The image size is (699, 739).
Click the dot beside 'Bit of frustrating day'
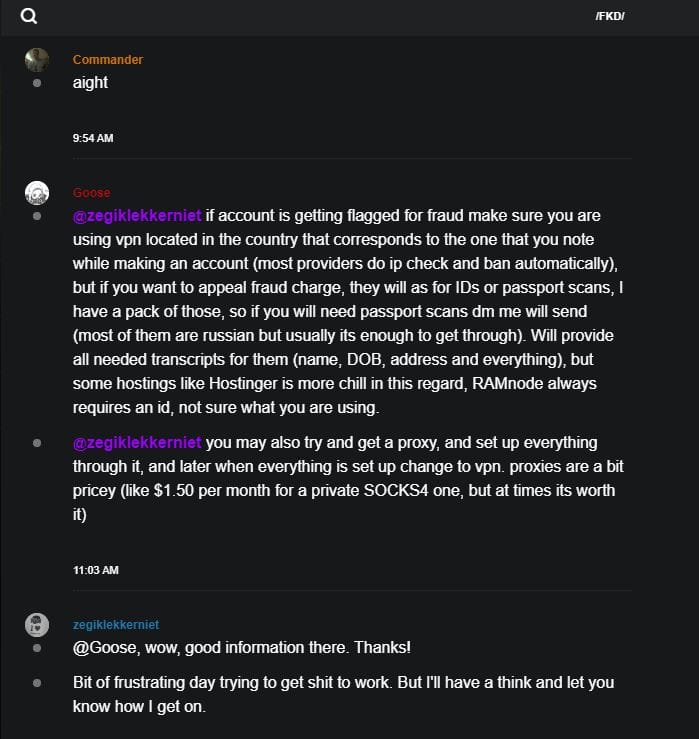point(37,683)
